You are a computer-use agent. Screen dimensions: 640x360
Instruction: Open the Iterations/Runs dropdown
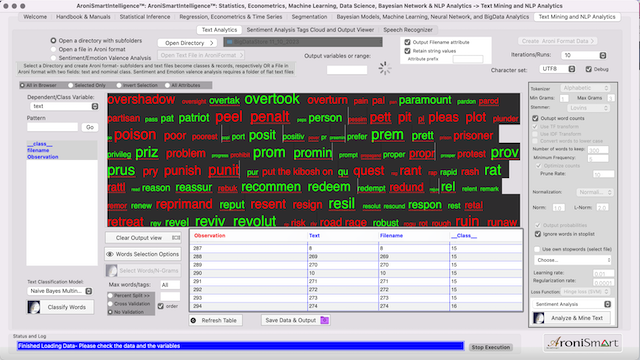tap(584, 55)
